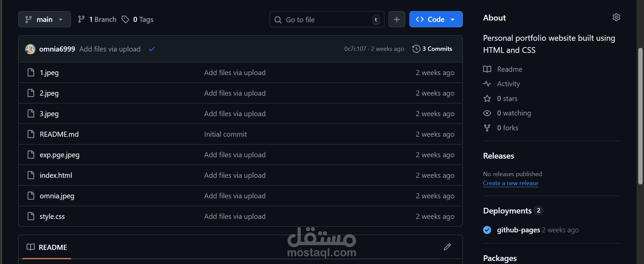Open commit hash 0c7c107
Viewport: 644px width, 264px height.
pos(355,49)
